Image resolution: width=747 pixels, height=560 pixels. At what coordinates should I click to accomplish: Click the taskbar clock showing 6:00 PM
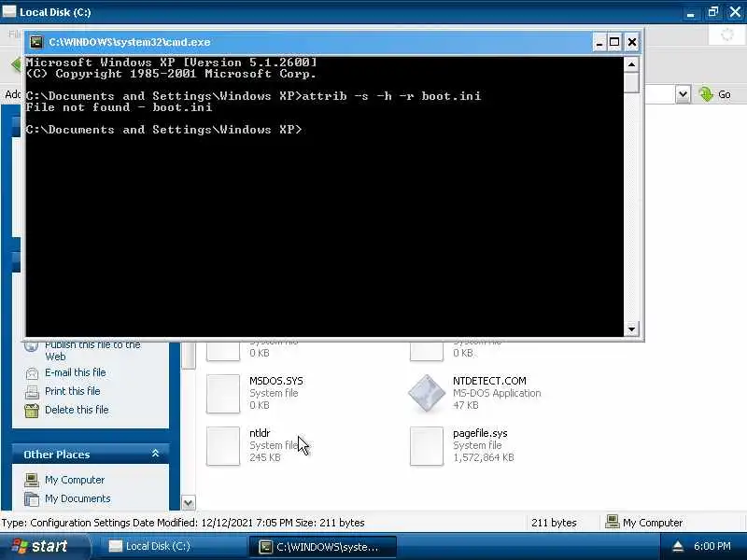(x=712, y=546)
